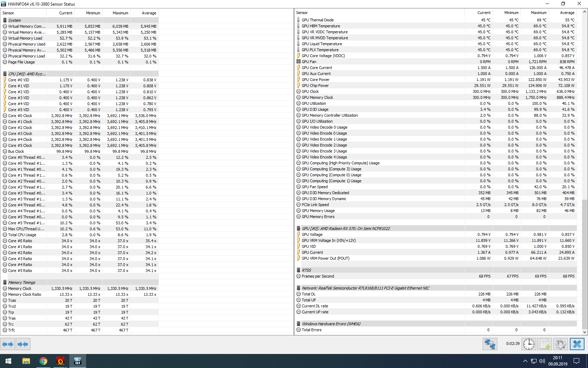Select the PCIe Link Speed row
This screenshot has width=588, height=368.
436,205
